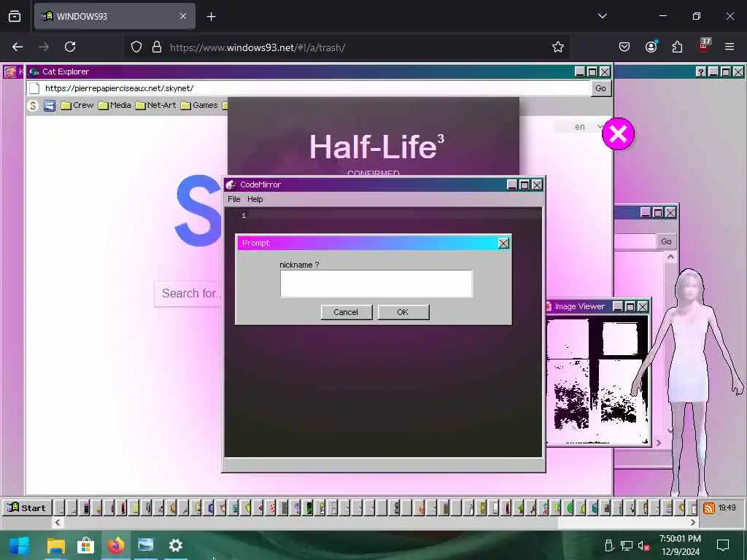Screen dimensions: 747x560
Task: Open the Windows notification center icon
Action: point(723,545)
